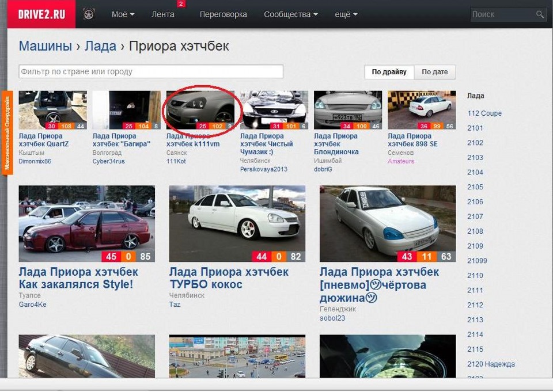Open the city square photo at bottom
The width and height of the screenshot is (553, 392).
pos(237,356)
